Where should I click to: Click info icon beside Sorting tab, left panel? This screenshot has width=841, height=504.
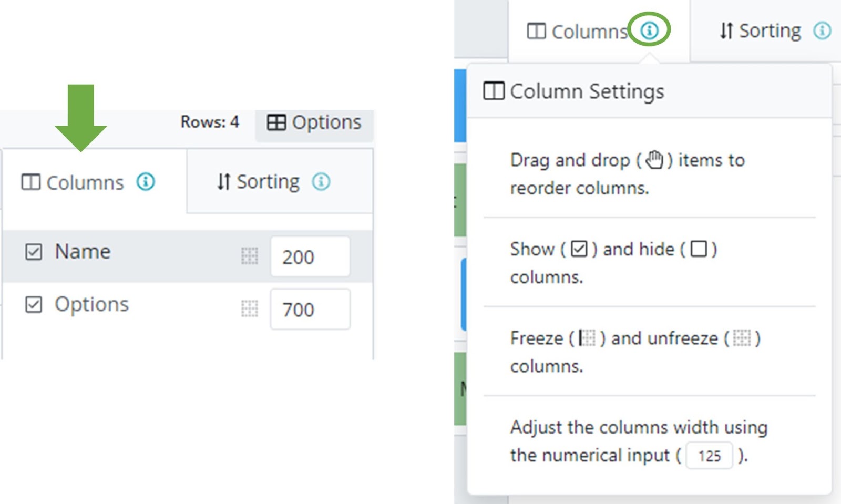[321, 182]
